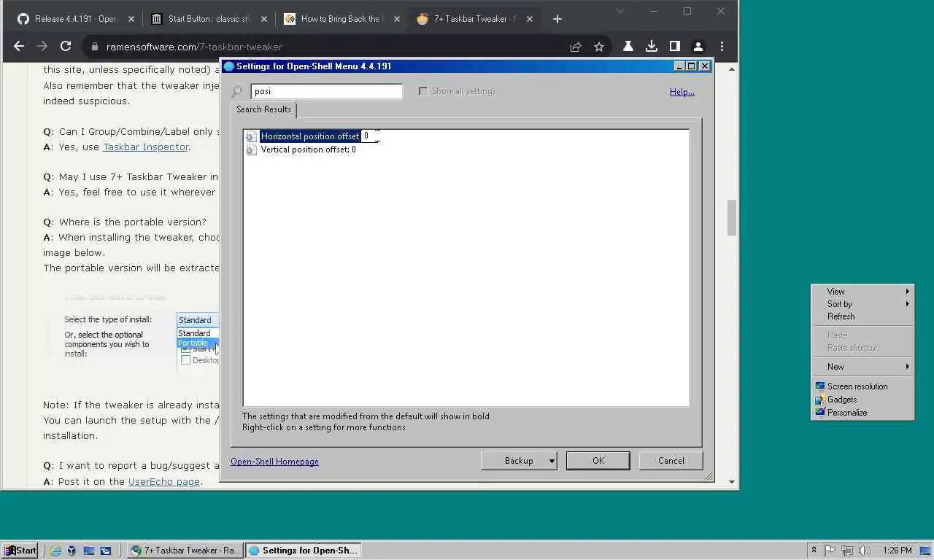The image size is (934, 560).
Task: Maximize the Open-Shell settings window
Action: point(692,66)
